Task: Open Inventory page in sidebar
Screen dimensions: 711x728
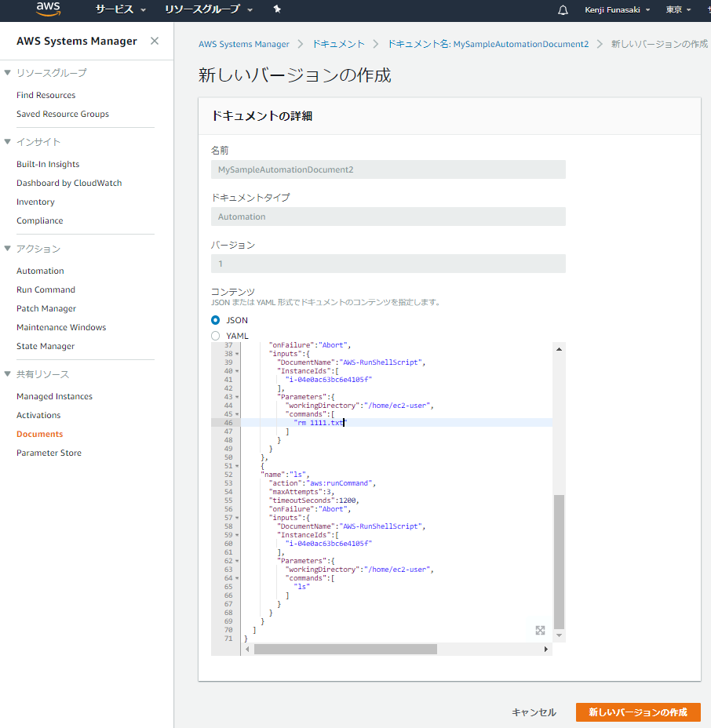Action: [x=35, y=202]
